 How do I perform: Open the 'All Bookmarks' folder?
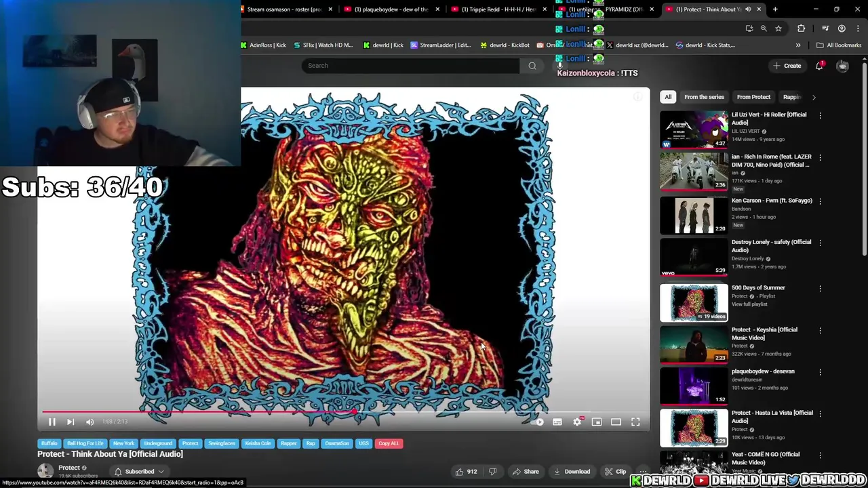click(839, 45)
